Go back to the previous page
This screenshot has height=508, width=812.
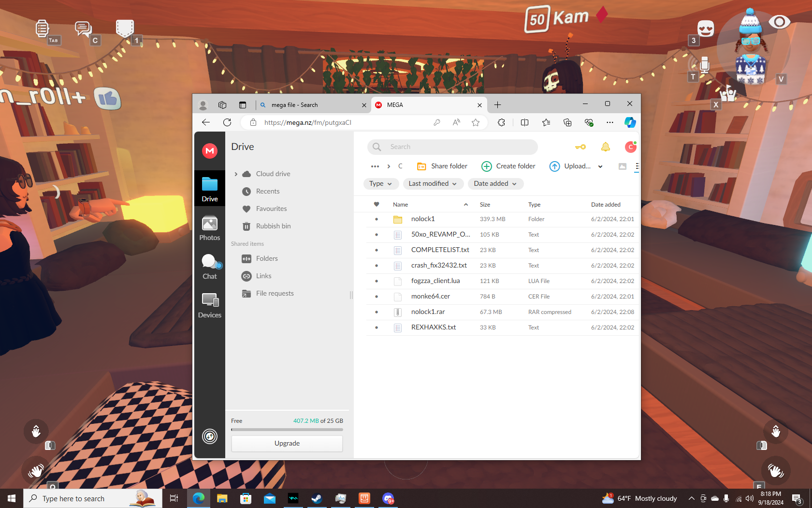(x=206, y=122)
